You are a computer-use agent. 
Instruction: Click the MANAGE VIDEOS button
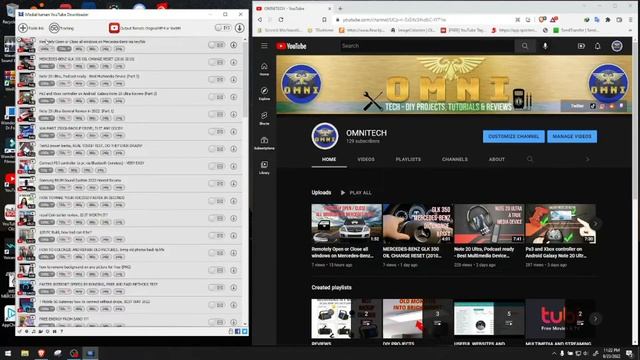(x=572, y=136)
